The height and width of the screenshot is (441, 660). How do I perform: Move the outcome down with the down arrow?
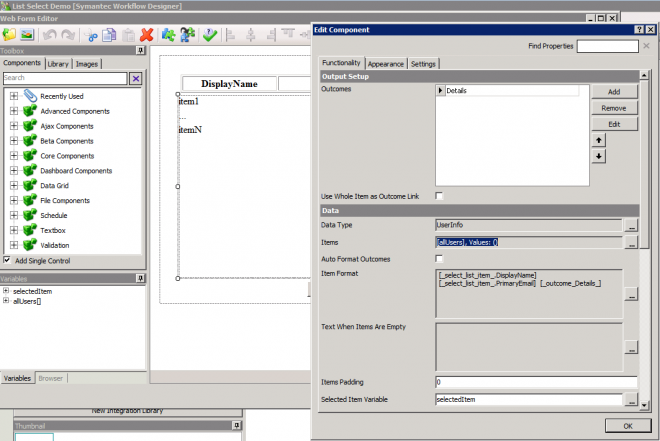(599, 156)
